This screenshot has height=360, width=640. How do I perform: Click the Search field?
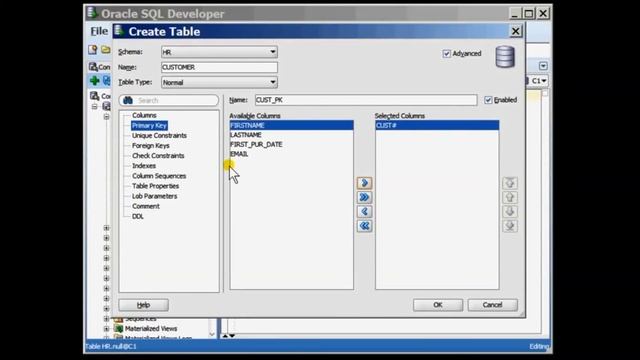169,100
